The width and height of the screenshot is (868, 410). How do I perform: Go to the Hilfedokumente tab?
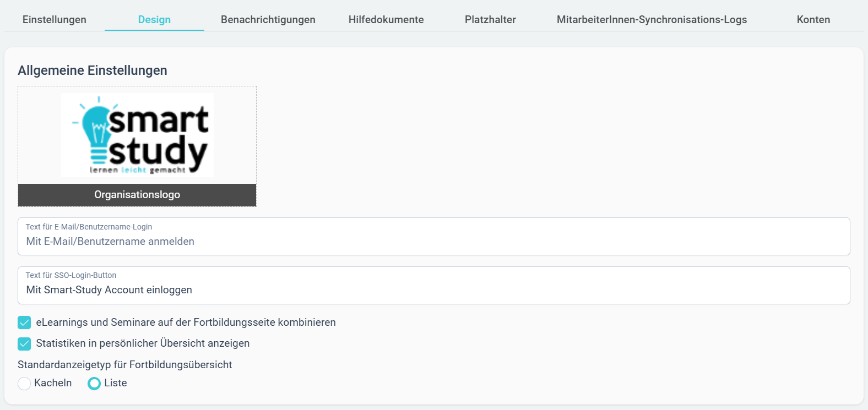pos(386,20)
